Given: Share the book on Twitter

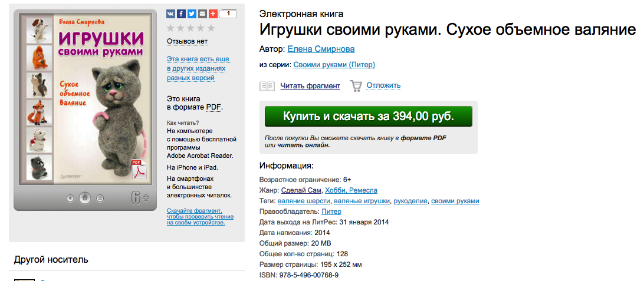Looking at the screenshot, I should coord(192,14).
